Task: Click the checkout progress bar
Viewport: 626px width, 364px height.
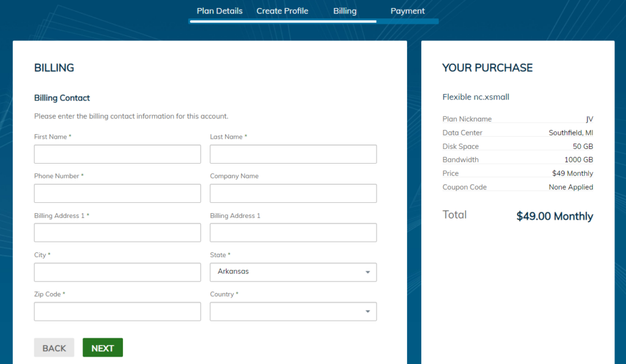Action: (x=314, y=21)
